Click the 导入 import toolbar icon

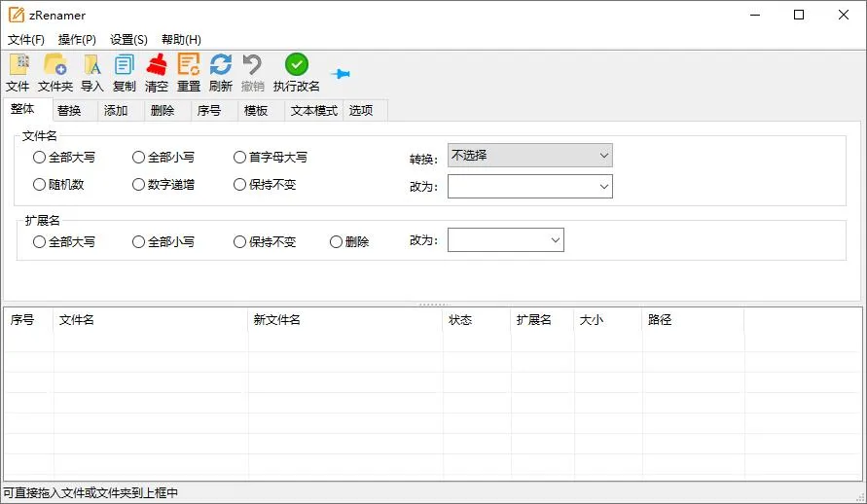(x=92, y=66)
